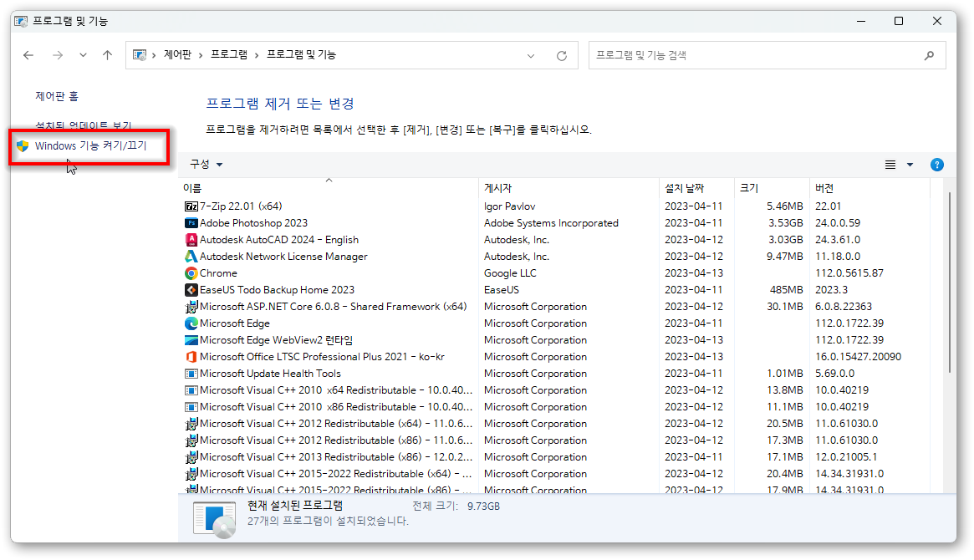Open view options dropdown arrow

coord(910,165)
